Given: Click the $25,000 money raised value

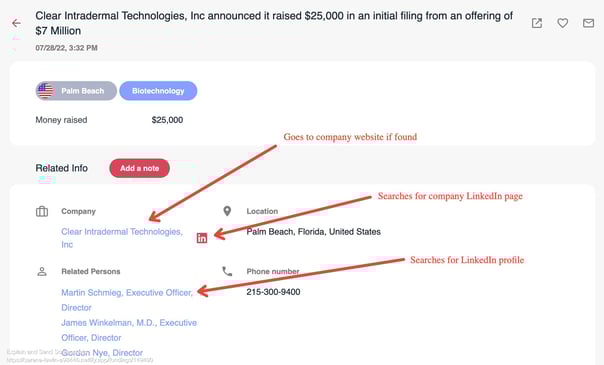Looking at the screenshot, I should [167, 120].
